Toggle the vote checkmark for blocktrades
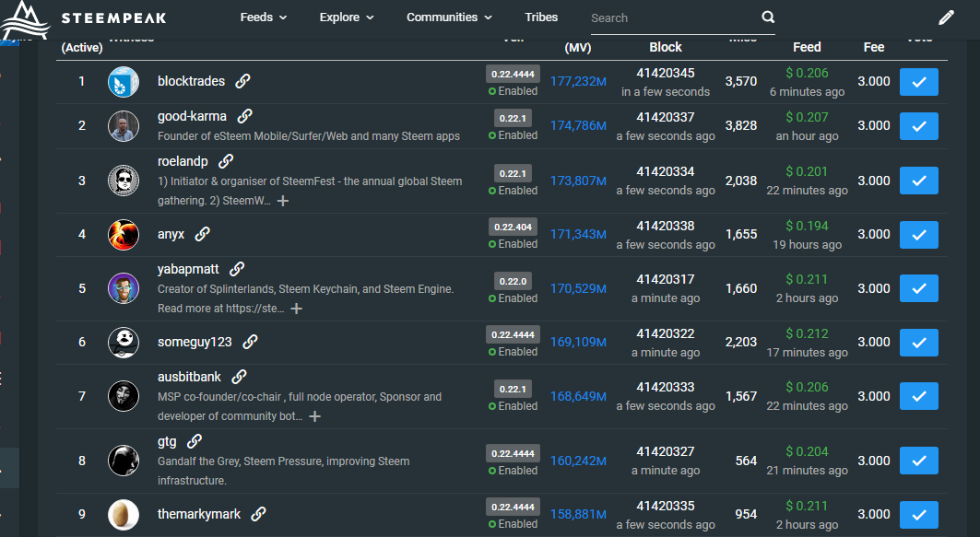Viewport: 980px width, 537px height. pyautogui.click(x=918, y=82)
